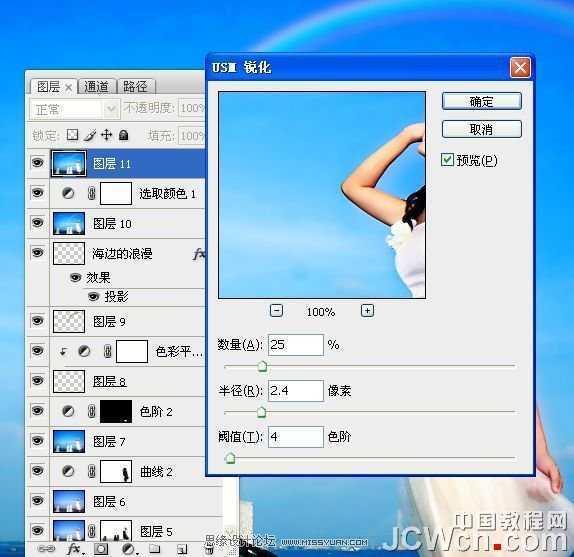
Task: Create a new layer with the page icon
Action: pos(182,549)
